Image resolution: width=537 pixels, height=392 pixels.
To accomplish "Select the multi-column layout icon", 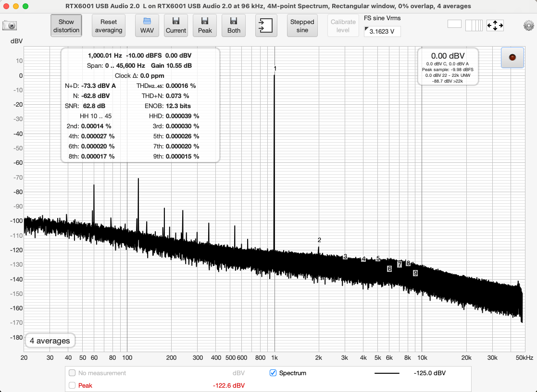I will pos(474,25).
